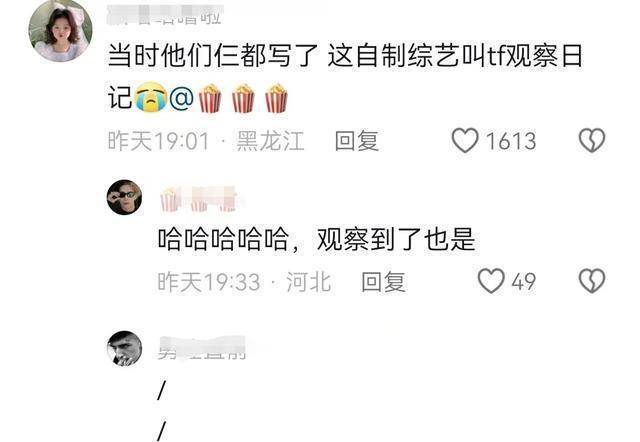
Task: Tap the blurred username of first commenter
Action: pyautogui.click(x=165, y=15)
